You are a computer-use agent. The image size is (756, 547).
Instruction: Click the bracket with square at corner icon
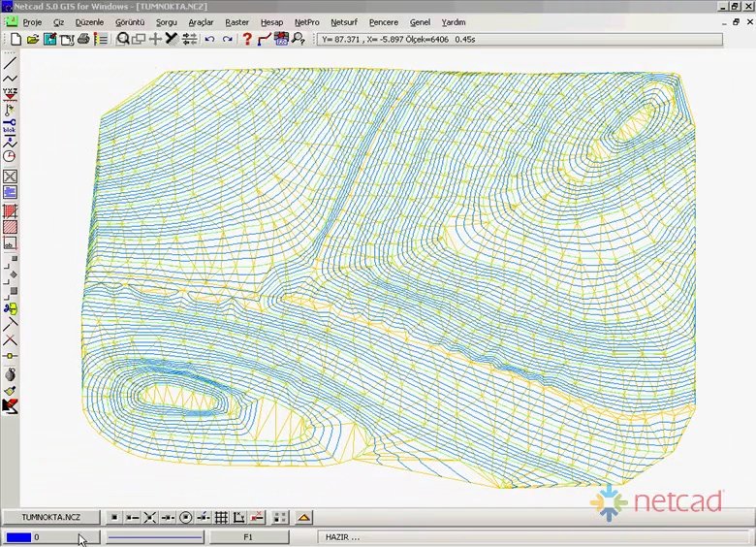[x=10, y=262]
